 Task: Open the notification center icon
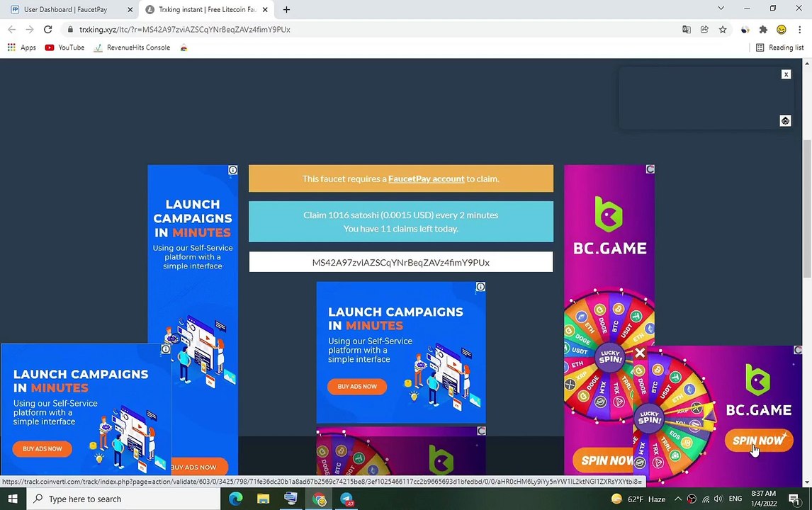click(x=794, y=499)
